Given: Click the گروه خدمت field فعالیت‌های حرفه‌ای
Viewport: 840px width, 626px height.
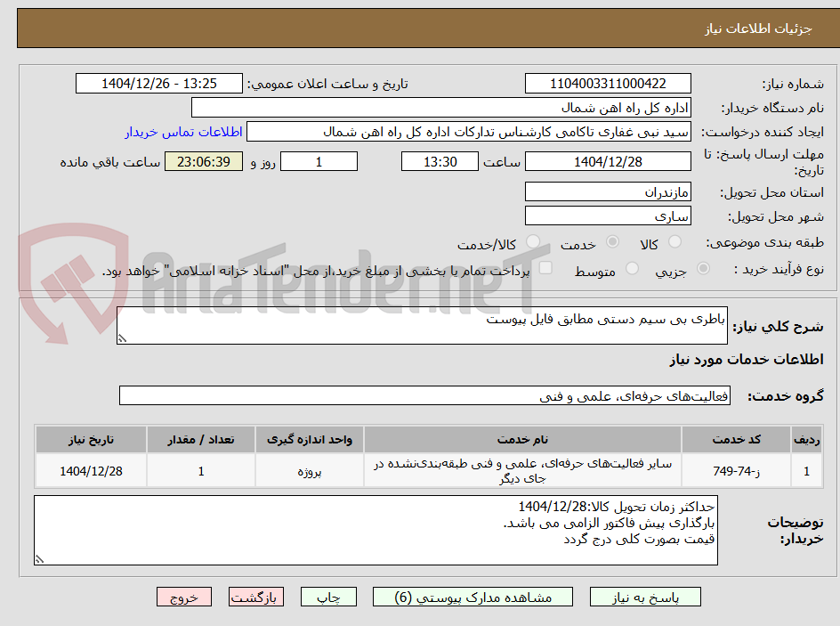Looking at the screenshot, I should 424,395.
